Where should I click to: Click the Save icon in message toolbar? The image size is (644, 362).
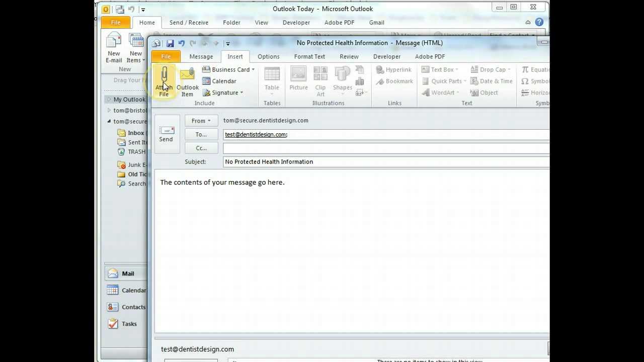[170, 43]
